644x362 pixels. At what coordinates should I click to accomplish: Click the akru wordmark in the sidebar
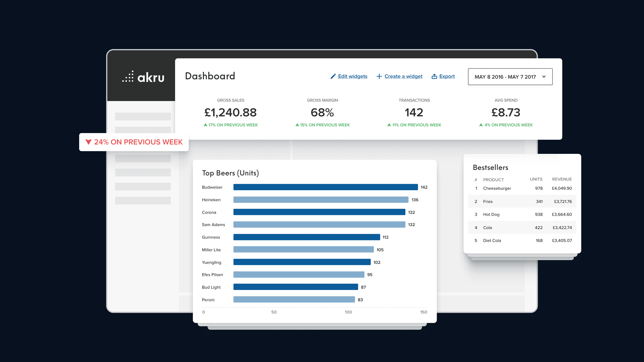151,77
